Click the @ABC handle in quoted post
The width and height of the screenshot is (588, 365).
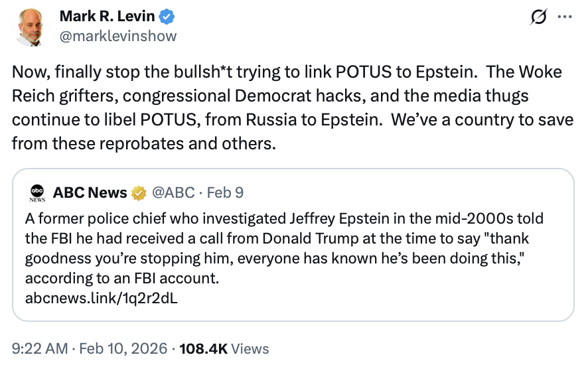pos(173,193)
